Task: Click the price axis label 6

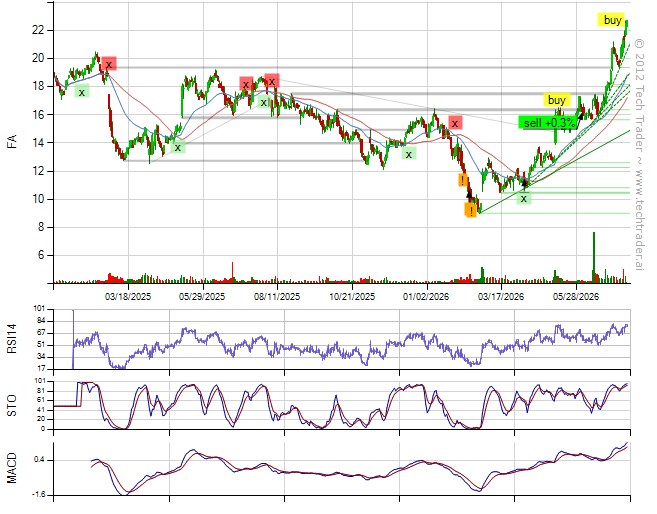Action: (41, 255)
